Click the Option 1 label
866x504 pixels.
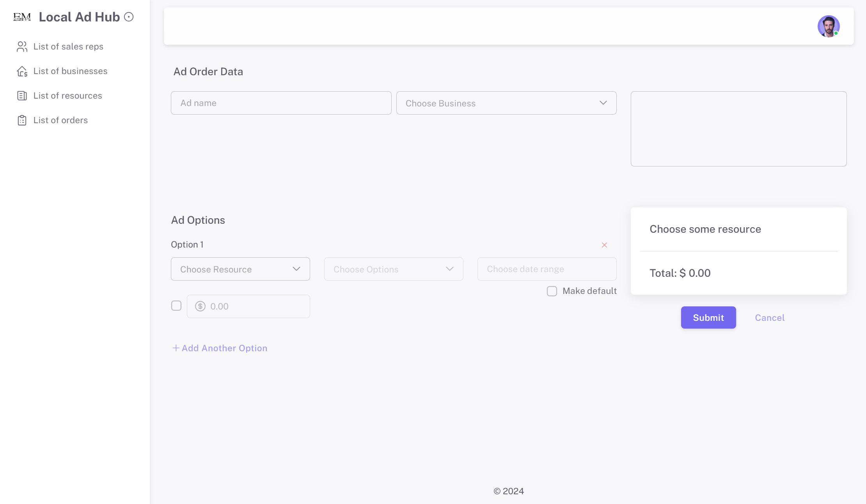(x=187, y=244)
